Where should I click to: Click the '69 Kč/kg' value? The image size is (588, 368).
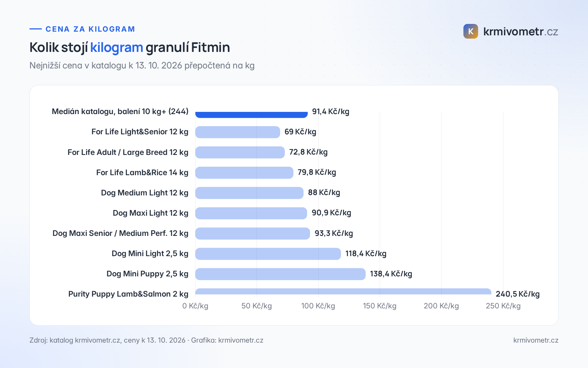point(300,132)
